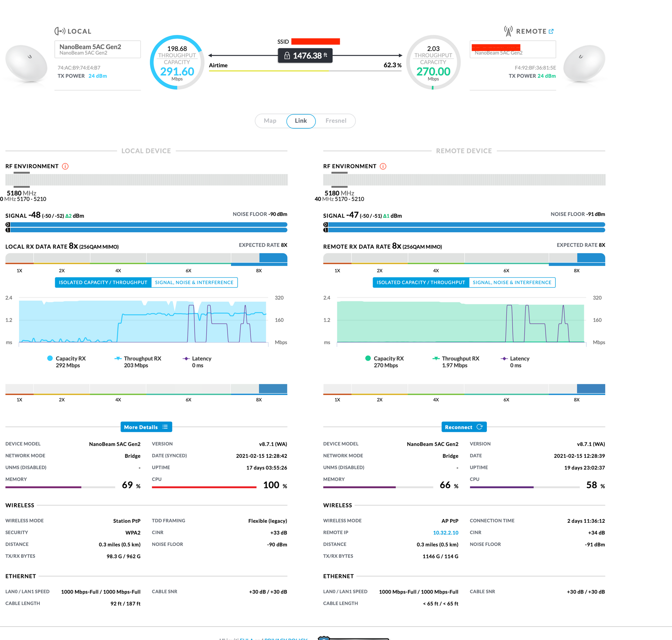Click local RF Environment info icon

pos(65,166)
